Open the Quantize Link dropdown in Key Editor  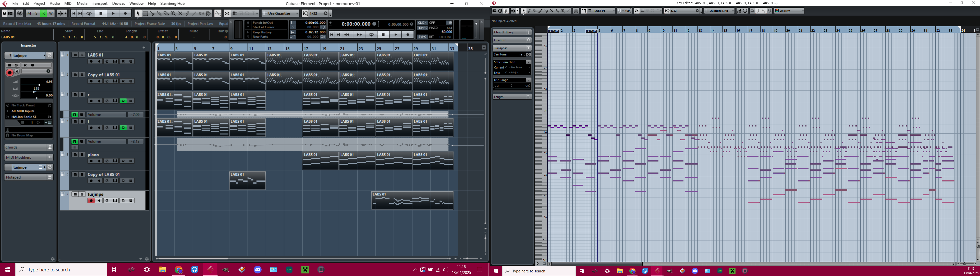coord(719,11)
